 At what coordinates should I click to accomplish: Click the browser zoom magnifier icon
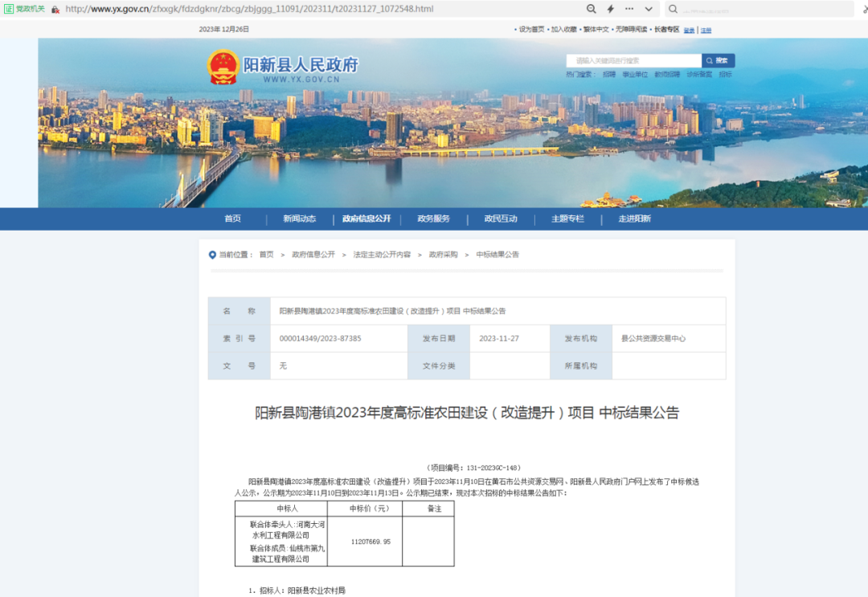click(592, 9)
